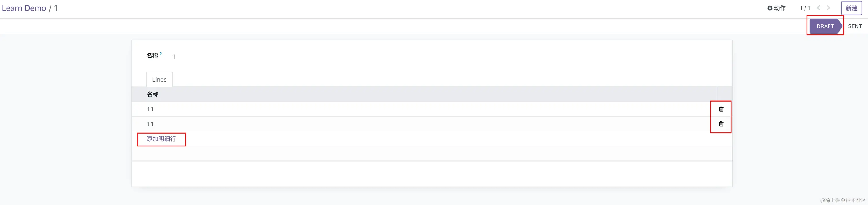The width and height of the screenshot is (868, 205).
Task: Open the Lines tab
Action: pyautogui.click(x=159, y=80)
